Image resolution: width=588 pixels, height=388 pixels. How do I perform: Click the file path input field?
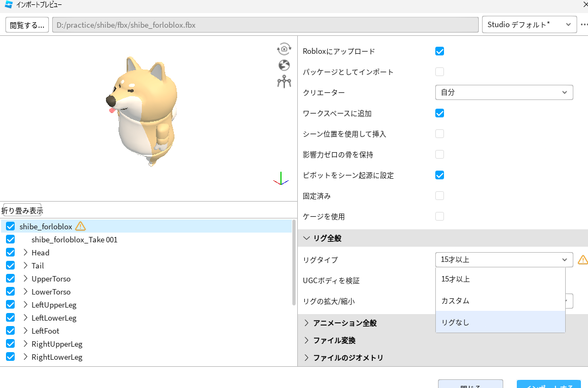[265, 25]
